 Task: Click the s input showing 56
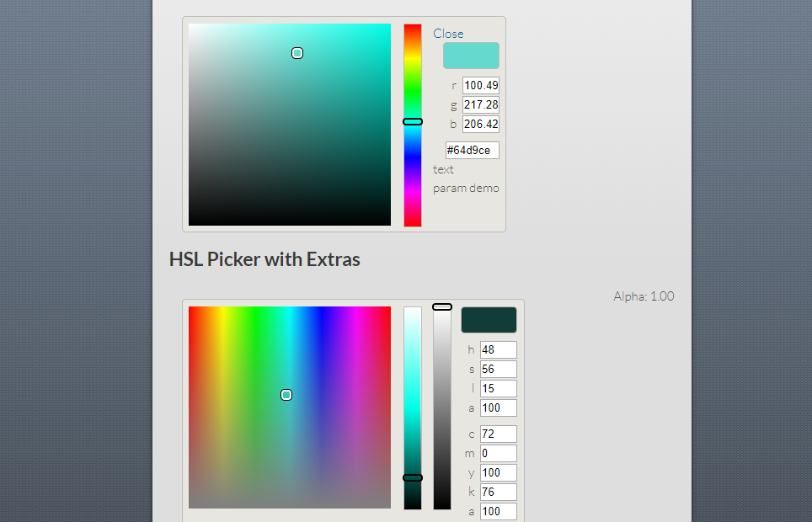point(498,369)
